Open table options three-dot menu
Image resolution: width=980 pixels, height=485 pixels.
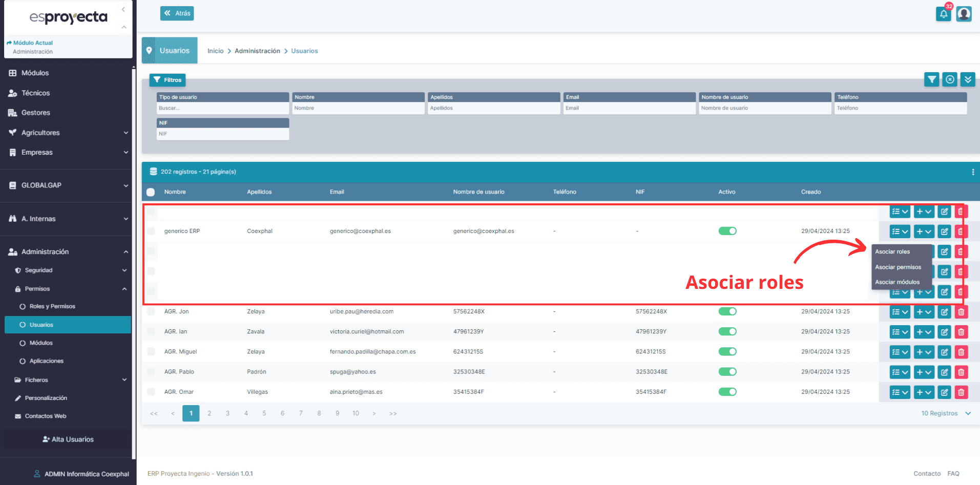pyautogui.click(x=972, y=172)
